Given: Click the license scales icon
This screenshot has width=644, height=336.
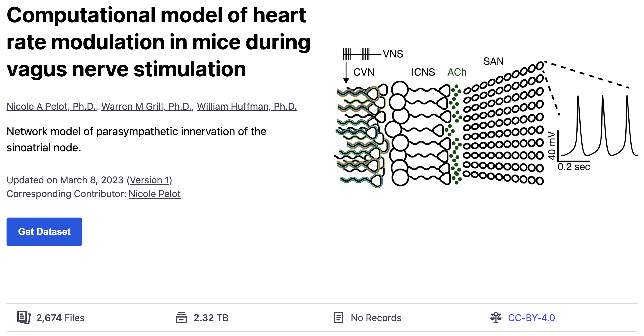Looking at the screenshot, I should point(496,318).
